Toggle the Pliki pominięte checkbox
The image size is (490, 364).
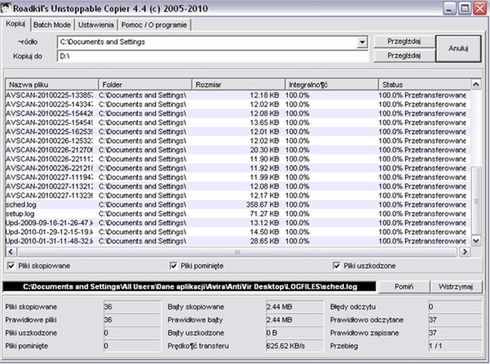tap(173, 266)
